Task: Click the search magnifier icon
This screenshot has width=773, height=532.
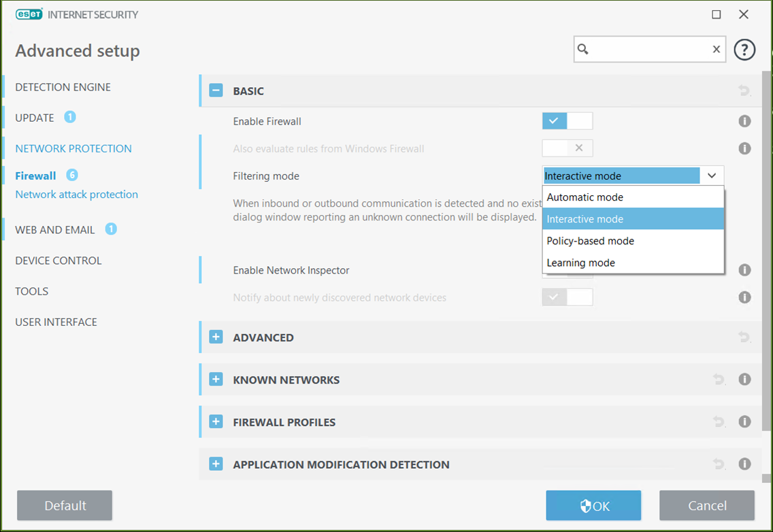Action: [583, 49]
